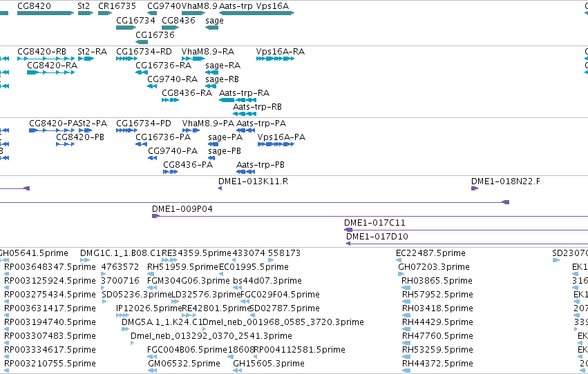Select the CG16736-PA protein feature
Viewport: 588px width, 374px height.
[x=142, y=144]
